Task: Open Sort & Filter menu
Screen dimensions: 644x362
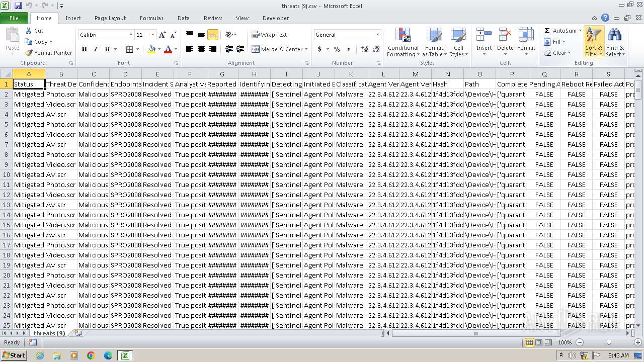Action: point(594,42)
